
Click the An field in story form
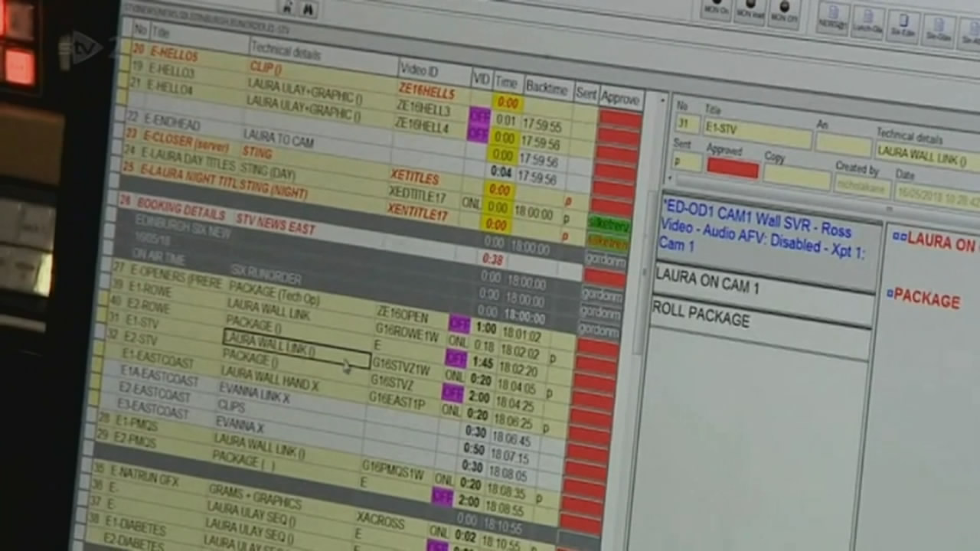click(x=843, y=144)
